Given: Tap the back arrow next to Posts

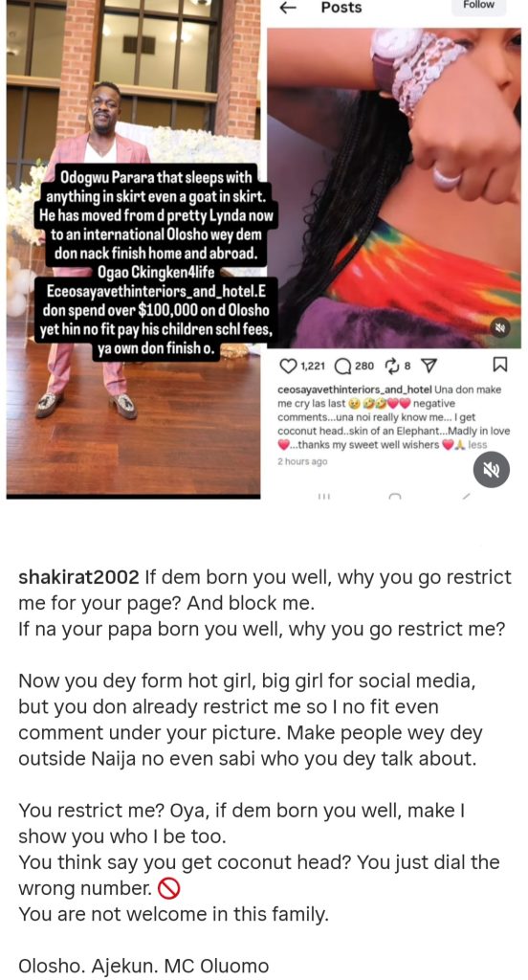Looking at the screenshot, I should point(287,8).
